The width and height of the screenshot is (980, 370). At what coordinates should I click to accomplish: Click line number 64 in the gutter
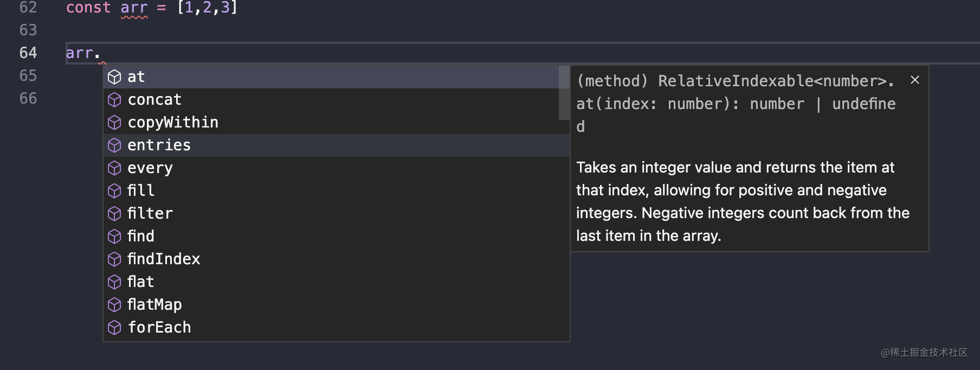tap(28, 53)
